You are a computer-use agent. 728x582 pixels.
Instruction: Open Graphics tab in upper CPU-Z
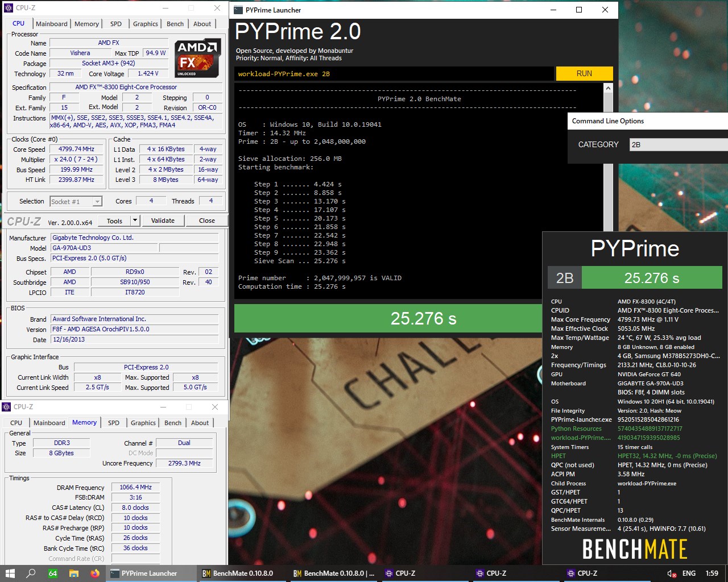pos(146,24)
